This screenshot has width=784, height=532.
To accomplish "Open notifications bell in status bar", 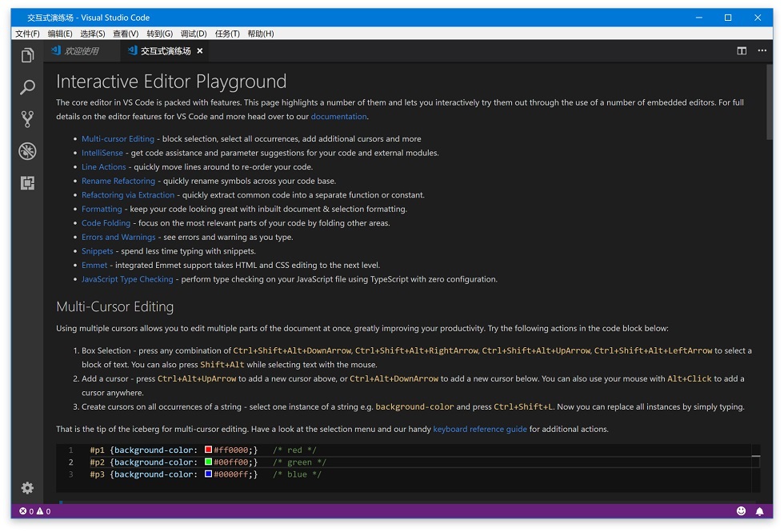I will (759, 511).
